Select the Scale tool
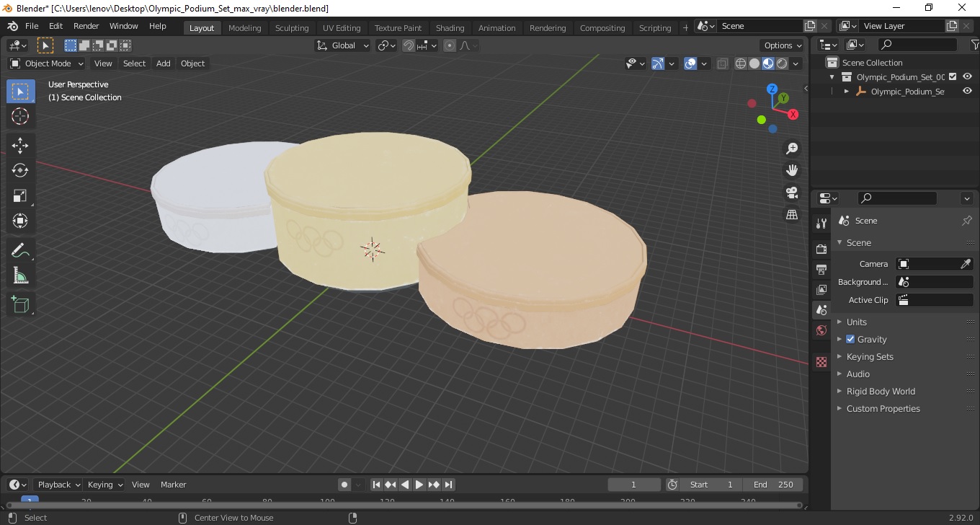This screenshot has height=525, width=980. click(x=20, y=195)
